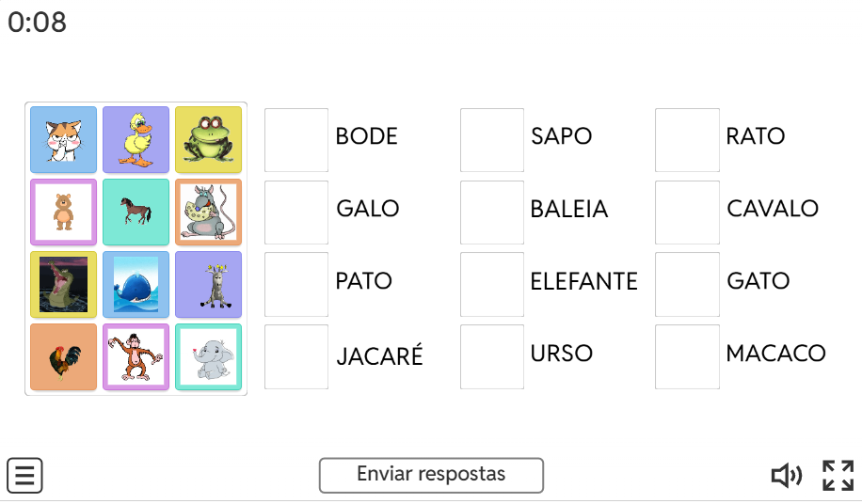Pick the goat picture tile
The width and height of the screenshot is (862, 504).
pos(208,285)
